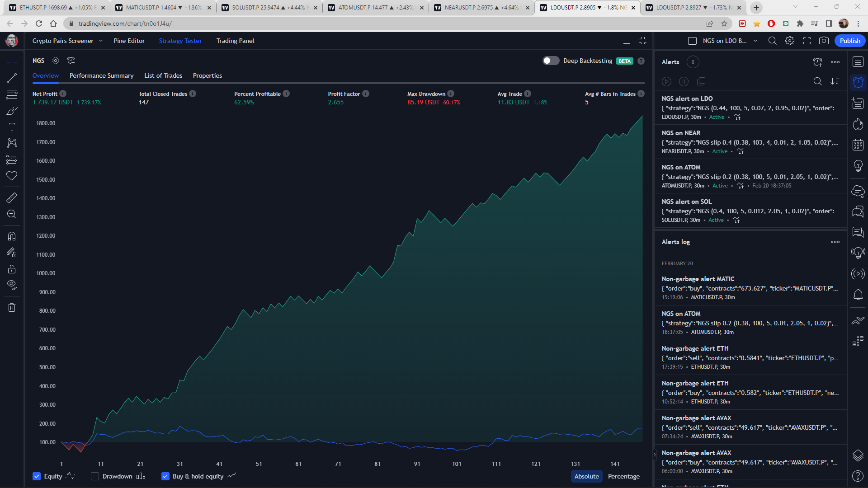
Task: Create a new alert with clock-plus icon
Action: click(x=817, y=62)
